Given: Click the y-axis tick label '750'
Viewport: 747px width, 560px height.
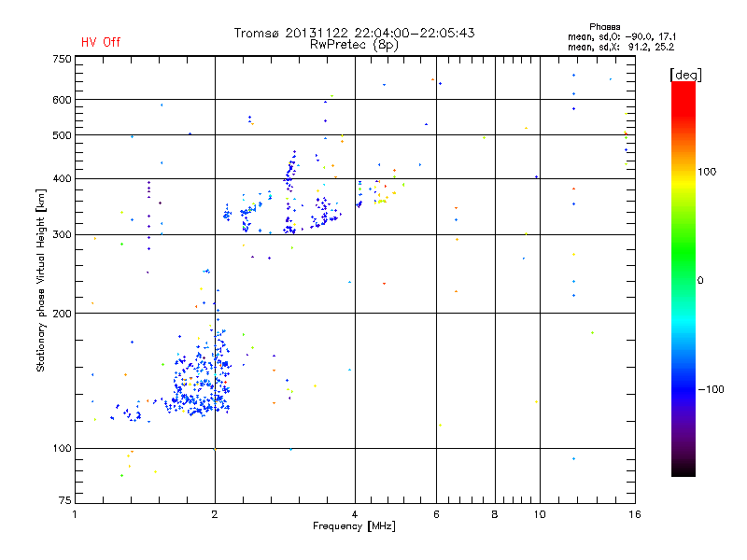Looking at the screenshot, I should (62, 59).
